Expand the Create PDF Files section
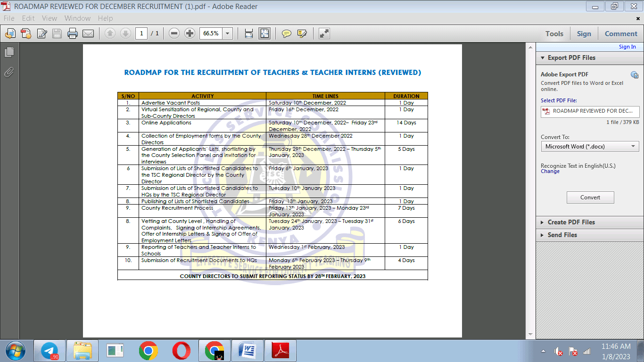The width and height of the screenshot is (644, 362). click(571, 222)
